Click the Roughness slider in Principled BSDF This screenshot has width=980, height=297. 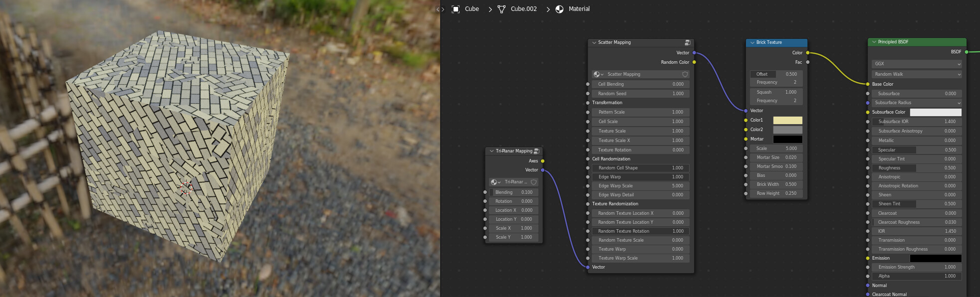click(917, 168)
